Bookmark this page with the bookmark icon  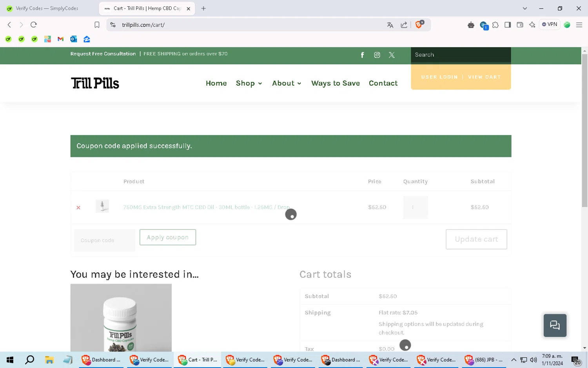[x=97, y=25]
